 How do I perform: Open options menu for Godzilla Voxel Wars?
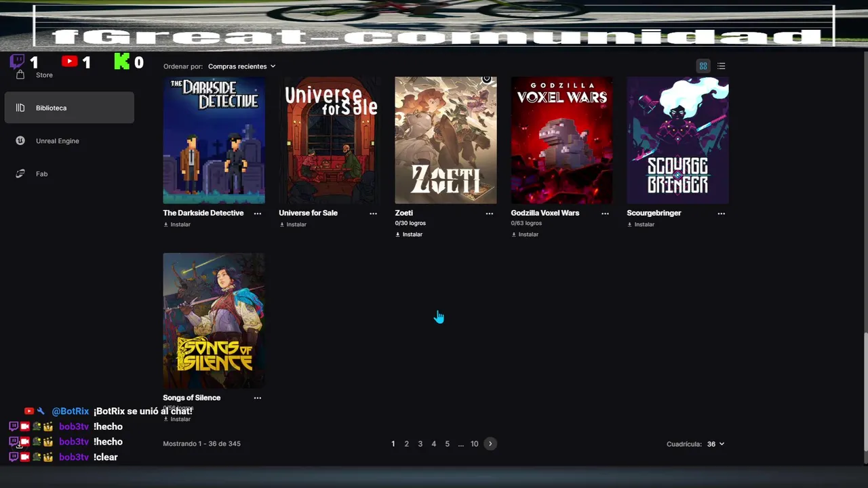pyautogui.click(x=605, y=213)
